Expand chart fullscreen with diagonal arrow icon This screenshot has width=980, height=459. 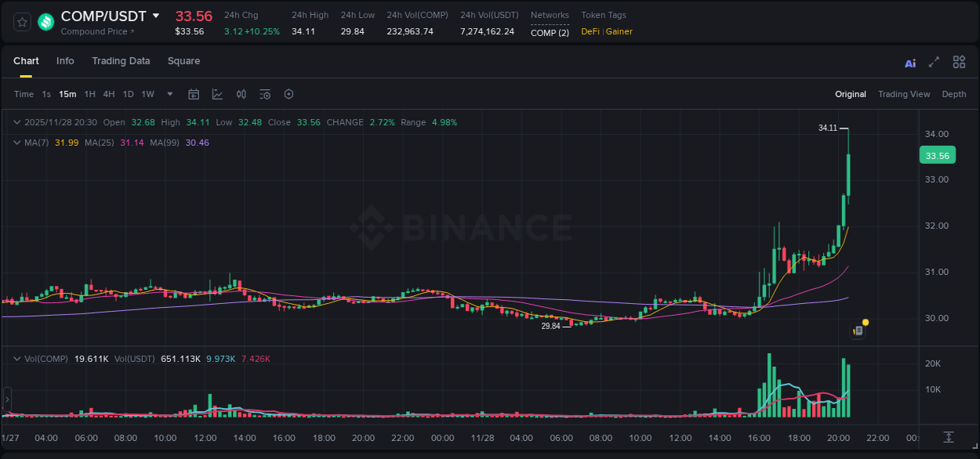[933, 62]
